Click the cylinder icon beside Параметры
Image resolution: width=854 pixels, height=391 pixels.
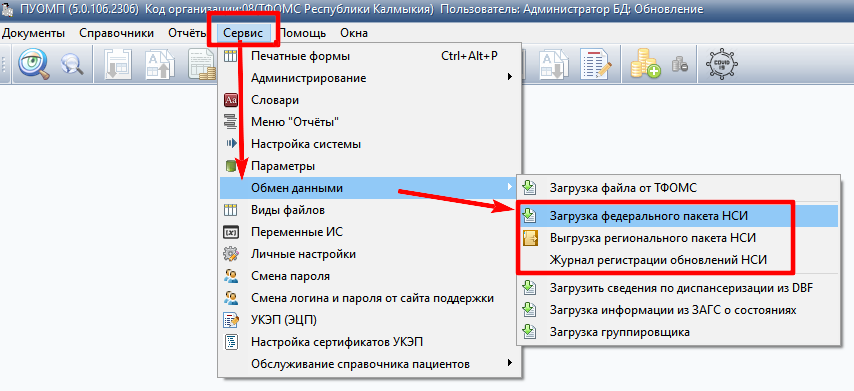coord(231,166)
